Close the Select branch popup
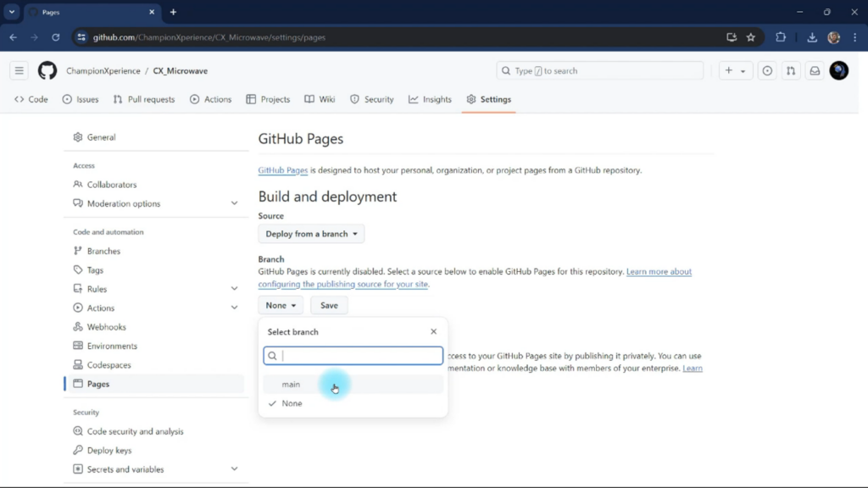The height and width of the screenshot is (488, 868). [433, 331]
